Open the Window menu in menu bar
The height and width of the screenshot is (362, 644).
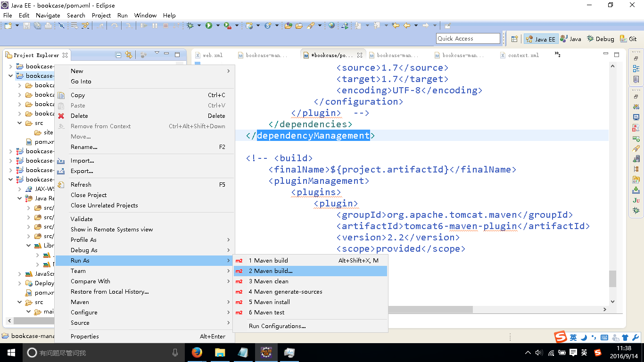145,15
